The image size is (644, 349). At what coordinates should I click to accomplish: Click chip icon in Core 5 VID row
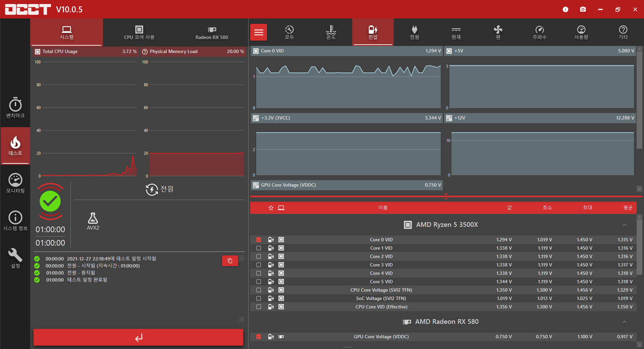[281, 282]
